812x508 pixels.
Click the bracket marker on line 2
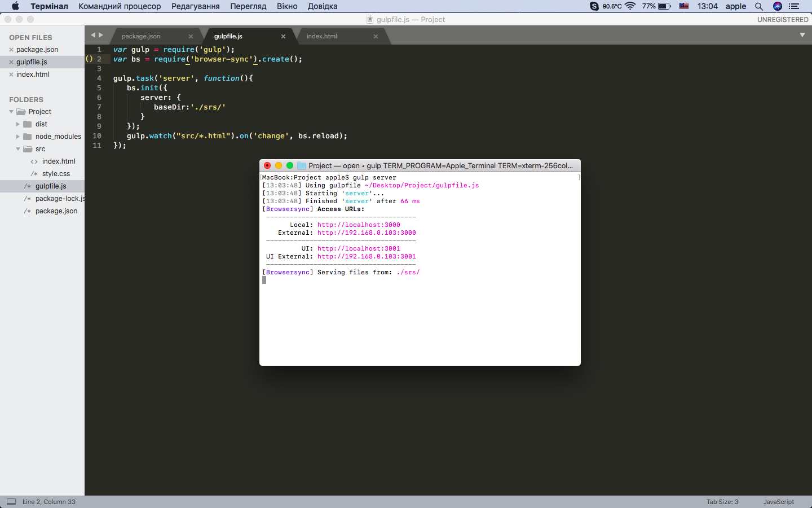click(89, 59)
